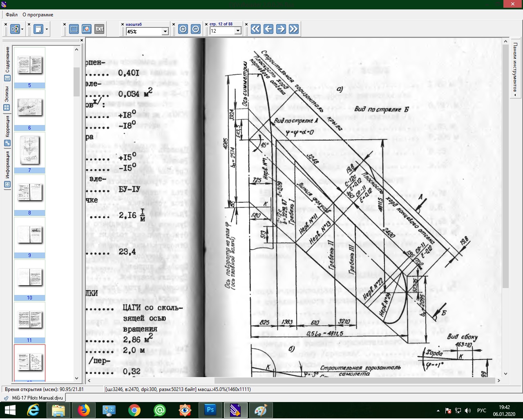This screenshot has height=420, width=523.
Task: Go to the next page
Action: [281, 29]
